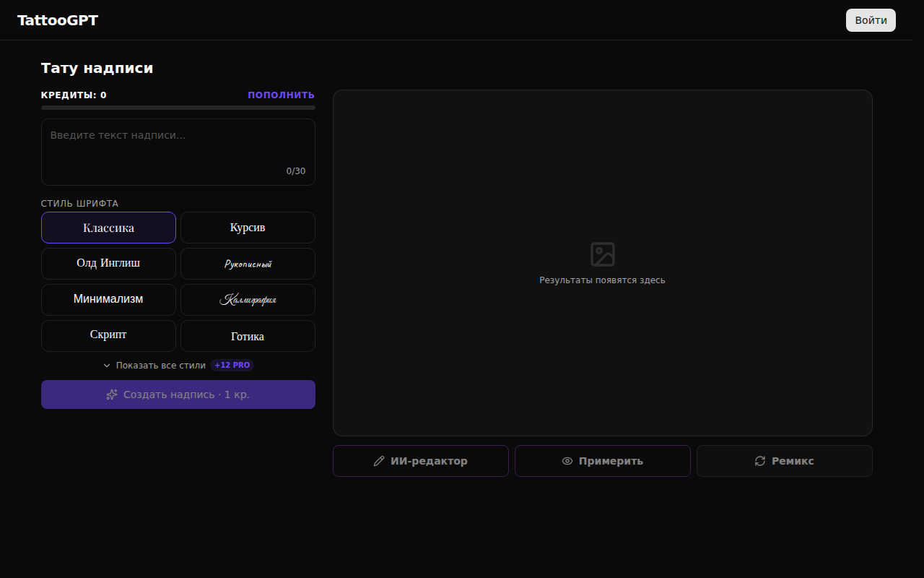Click the credits progress bar
The width and height of the screenshot is (924, 578).
click(178, 108)
